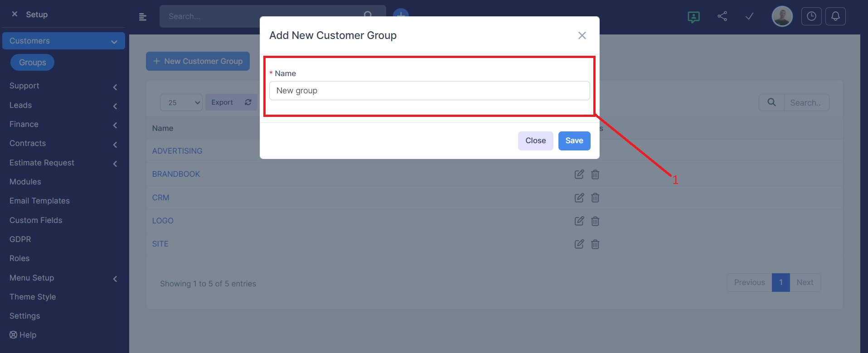Toggle the sidebar menu hamburger icon
Image resolution: width=868 pixels, height=353 pixels.
143,17
